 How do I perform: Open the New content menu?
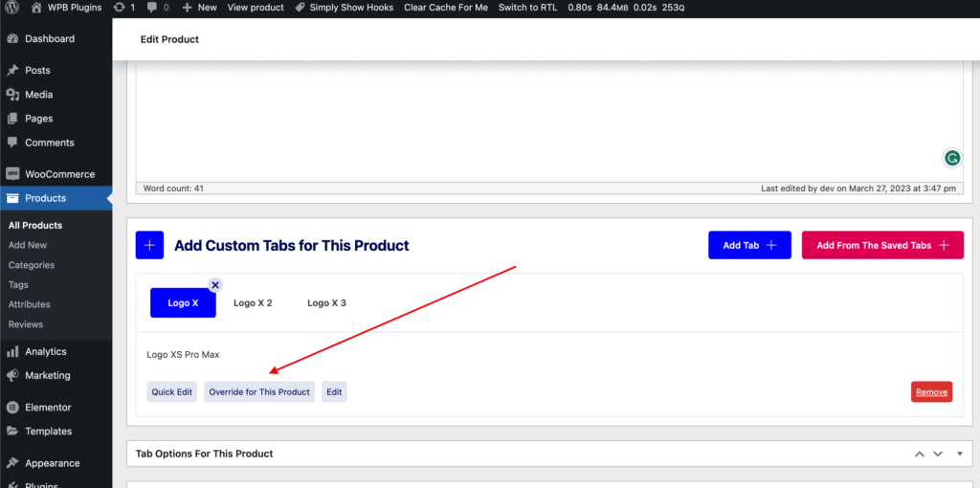click(199, 8)
